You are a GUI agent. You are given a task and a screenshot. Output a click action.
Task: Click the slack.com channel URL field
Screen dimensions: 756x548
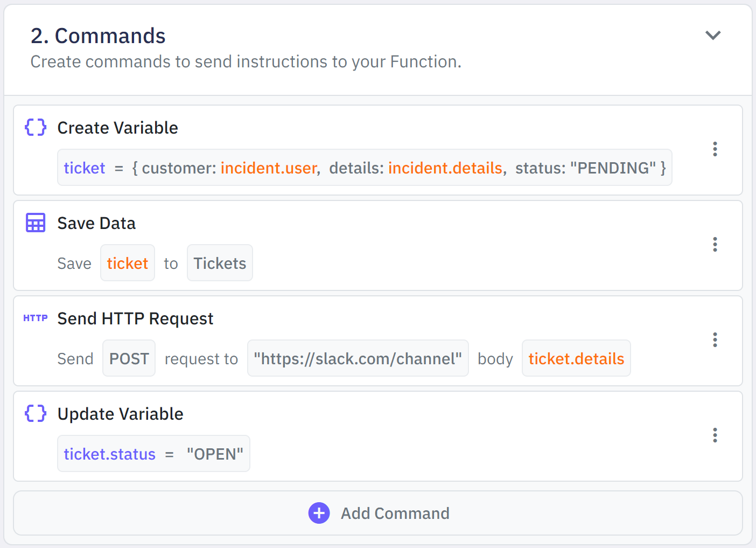click(358, 358)
